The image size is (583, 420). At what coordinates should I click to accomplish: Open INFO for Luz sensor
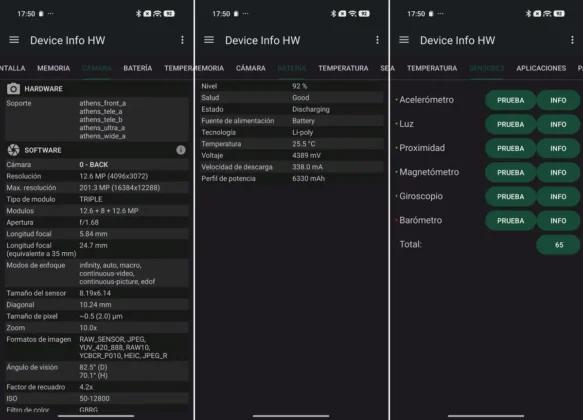coord(558,125)
